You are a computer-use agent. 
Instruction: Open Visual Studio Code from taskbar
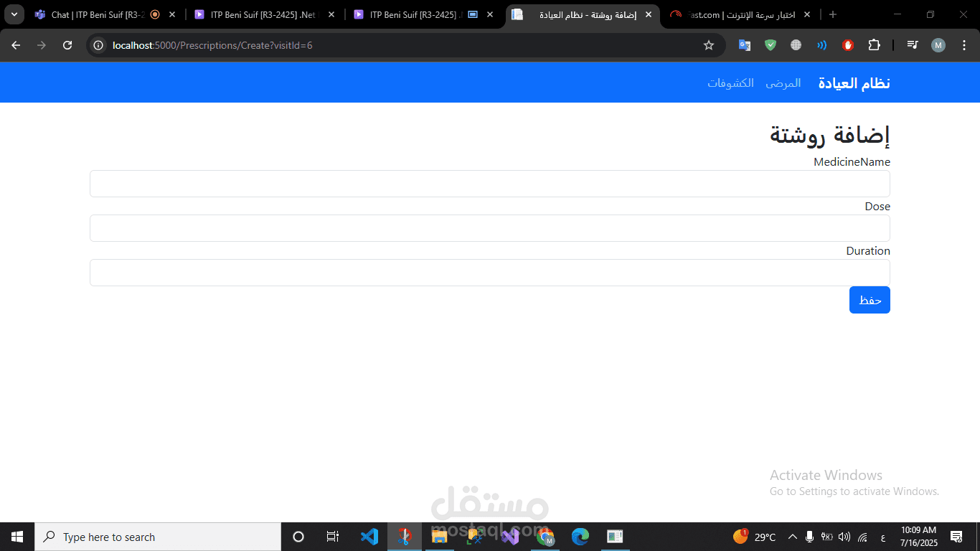click(369, 537)
